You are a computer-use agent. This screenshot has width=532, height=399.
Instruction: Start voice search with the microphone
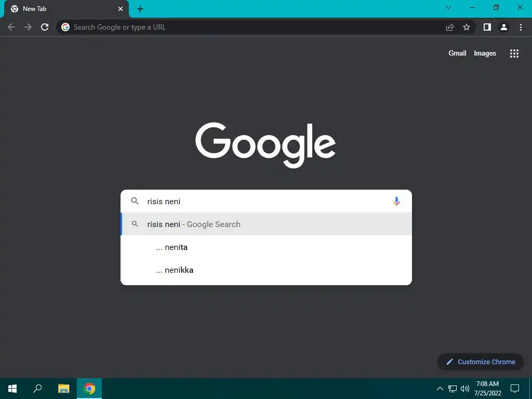[x=396, y=201]
